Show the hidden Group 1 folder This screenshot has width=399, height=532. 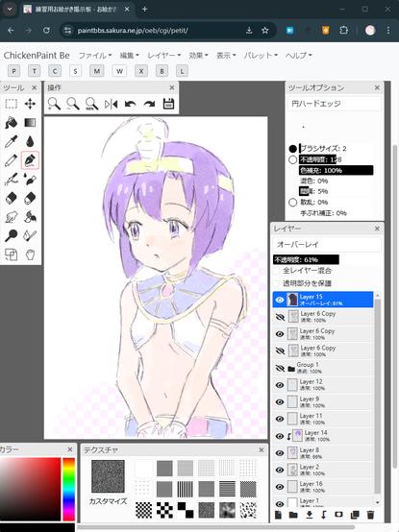point(280,368)
